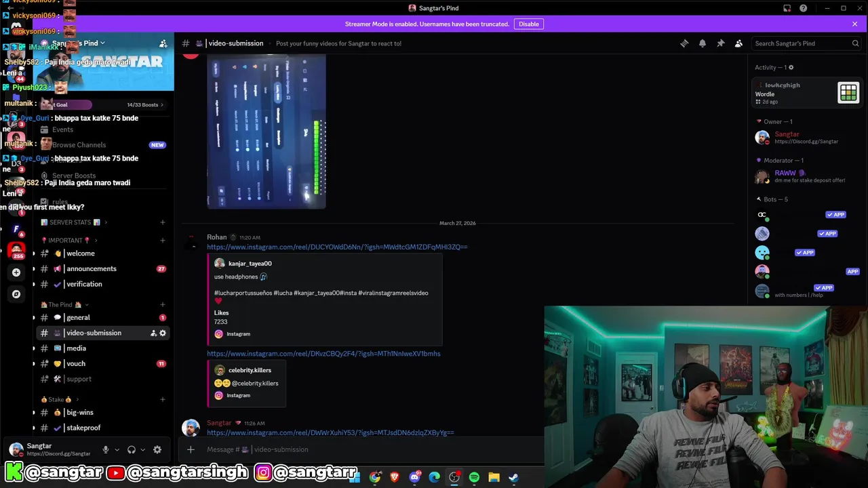Click the boost goal progress bar
Viewport: 868px width, 488px height.
click(x=102, y=105)
